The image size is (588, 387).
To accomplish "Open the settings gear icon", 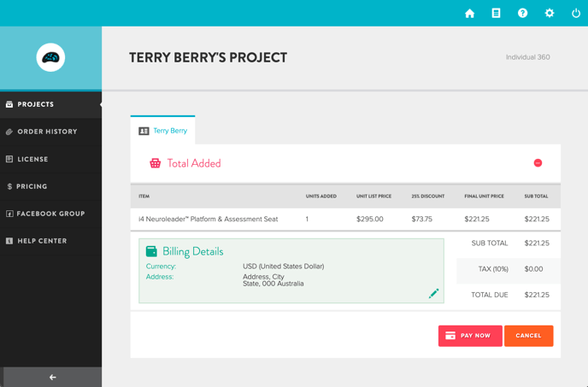I will [549, 13].
